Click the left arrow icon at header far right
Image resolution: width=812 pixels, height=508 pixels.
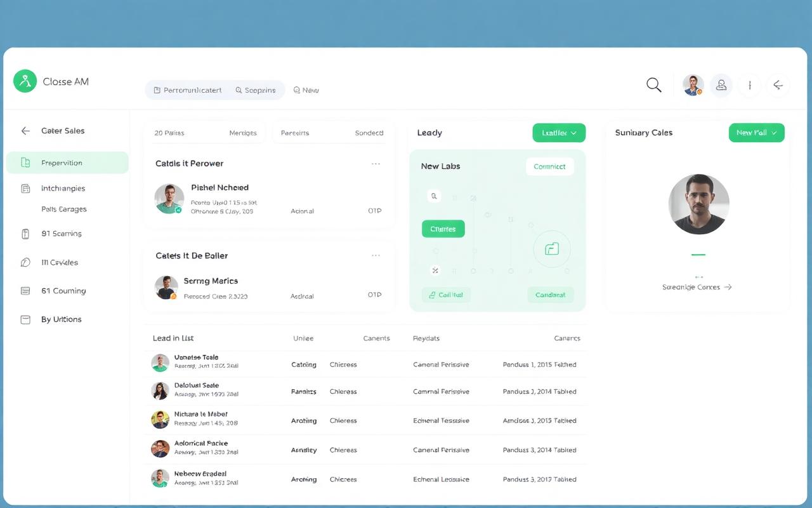(x=778, y=85)
